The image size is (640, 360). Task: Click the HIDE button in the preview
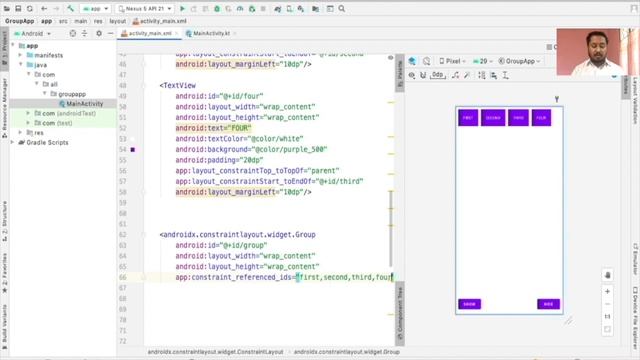point(549,304)
